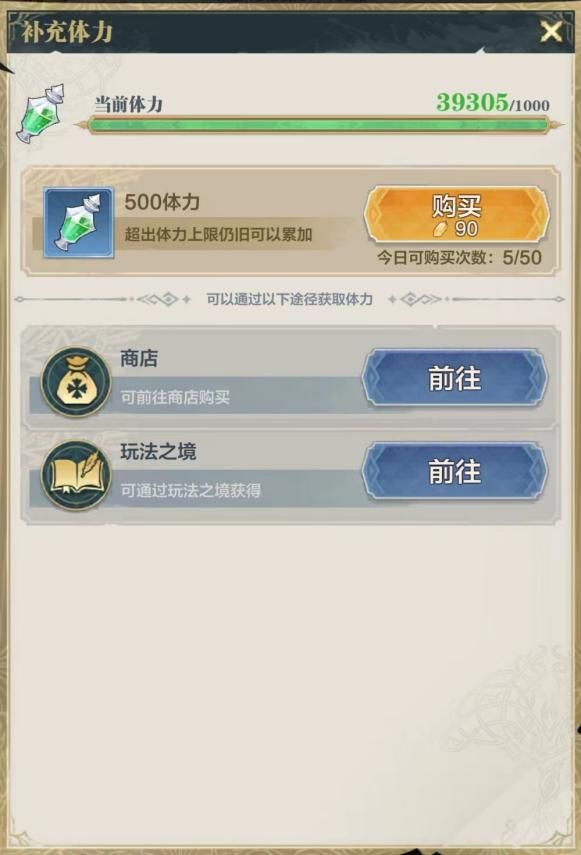Click the orange 购买 button
This screenshot has width=581, height=855.
click(456, 214)
